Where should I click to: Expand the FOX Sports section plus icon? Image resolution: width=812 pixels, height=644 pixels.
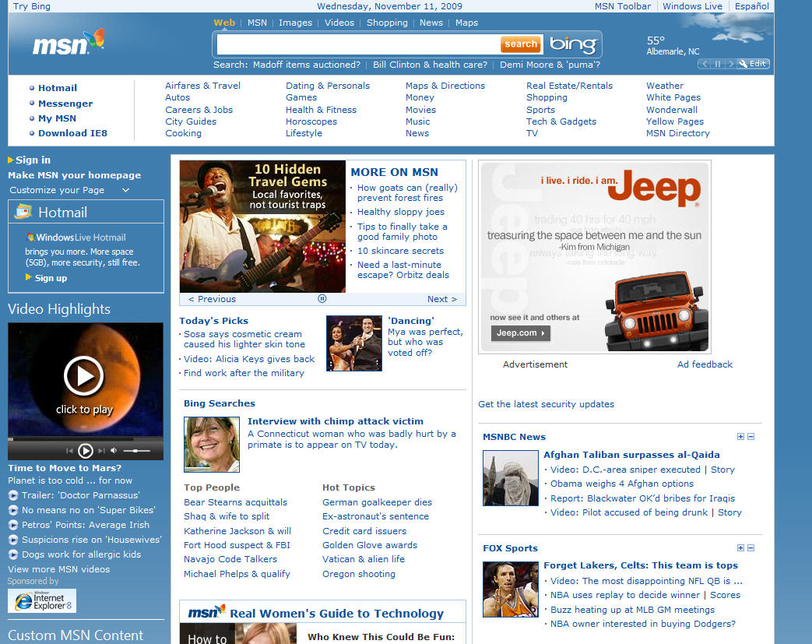[x=740, y=548]
